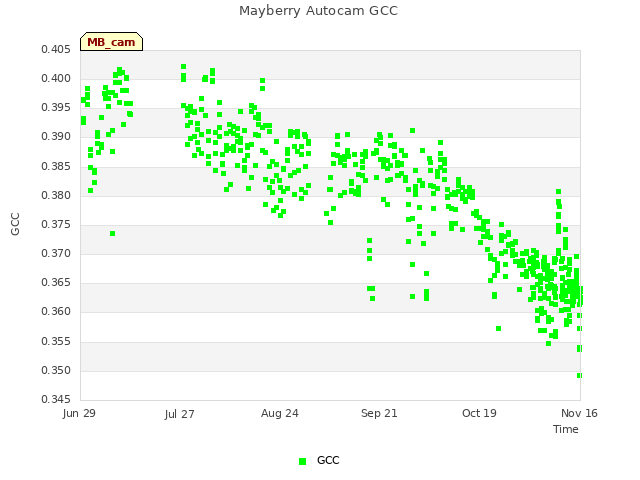Image resolution: width=640 pixels, height=480 pixels.
Task: Click the Jun 29 axis label
Action: [x=79, y=413]
